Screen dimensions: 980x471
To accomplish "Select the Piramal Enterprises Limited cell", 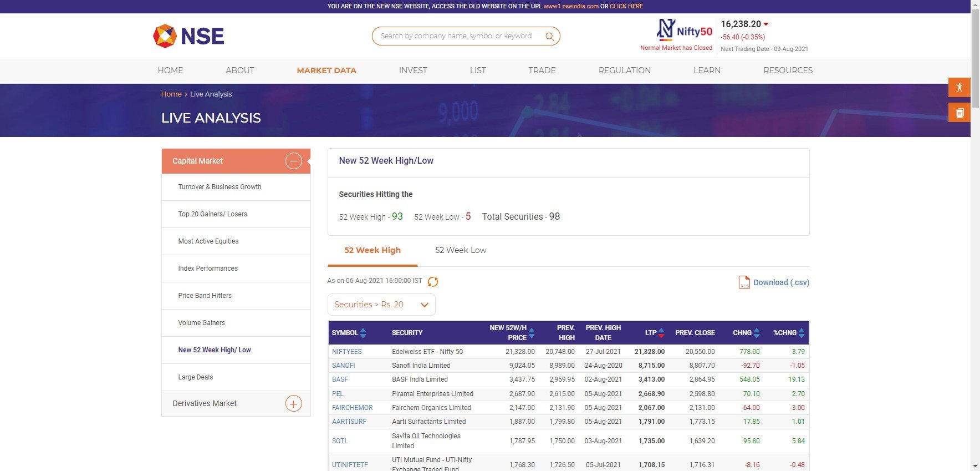I will tap(432, 394).
